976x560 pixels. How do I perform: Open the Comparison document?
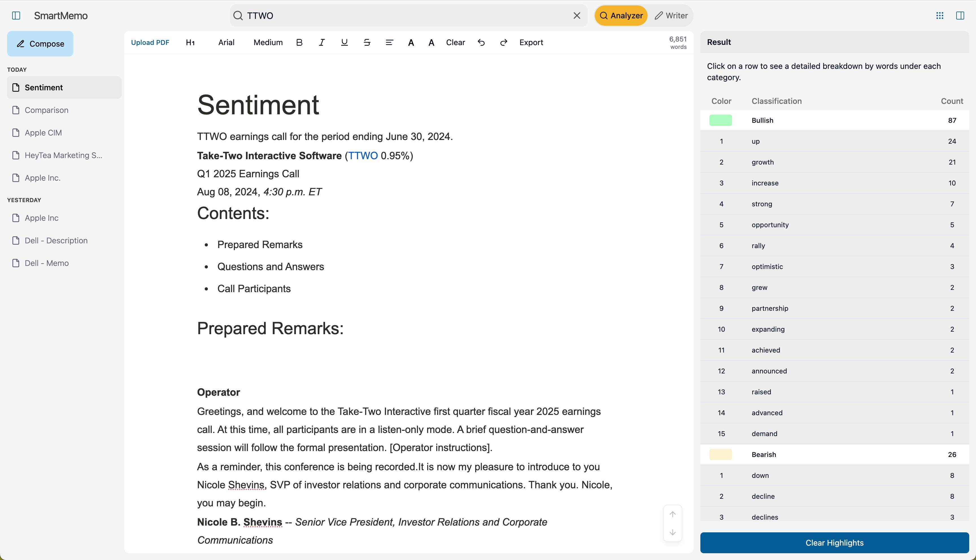tap(46, 110)
